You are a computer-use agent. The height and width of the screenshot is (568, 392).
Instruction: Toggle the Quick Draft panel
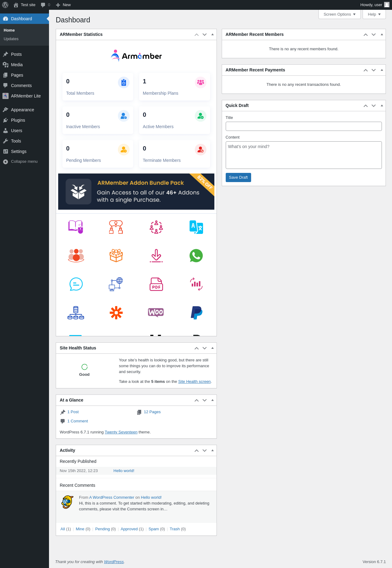382,105
